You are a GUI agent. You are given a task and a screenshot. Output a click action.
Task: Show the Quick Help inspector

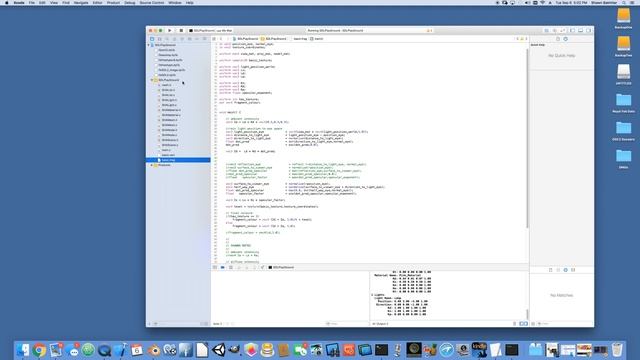(566, 39)
